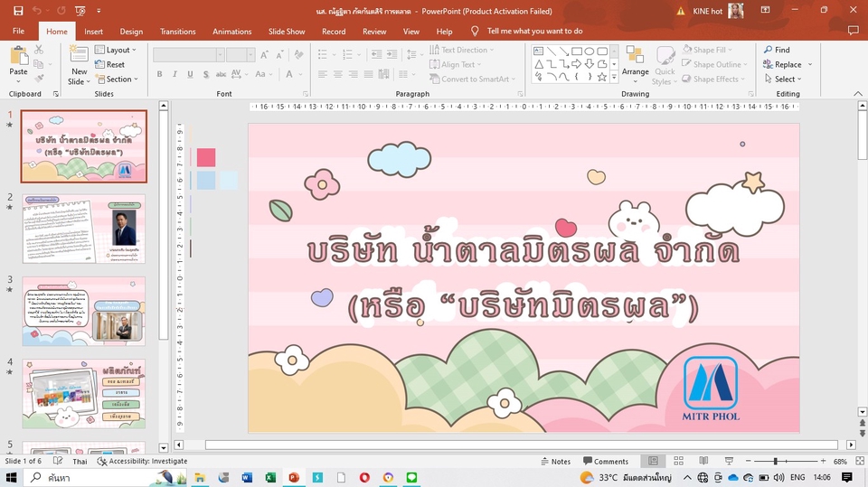This screenshot has height=487, width=868.
Task: Switch to the Insert tab
Action: (x=93, y=32)
